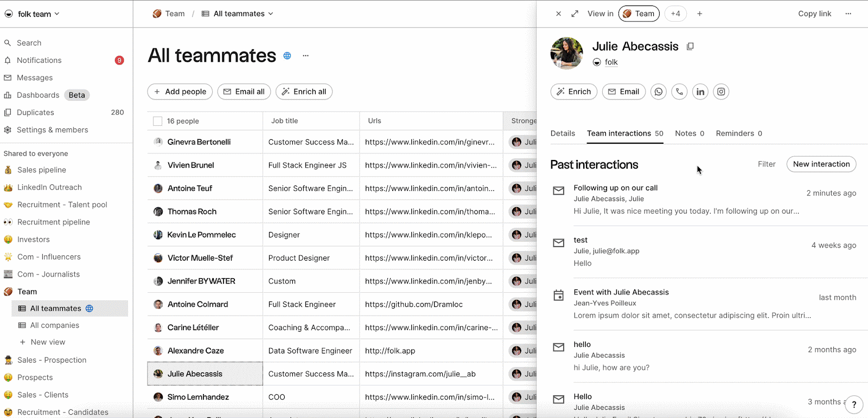Click Filter in Past interactions

pos(767,164)
